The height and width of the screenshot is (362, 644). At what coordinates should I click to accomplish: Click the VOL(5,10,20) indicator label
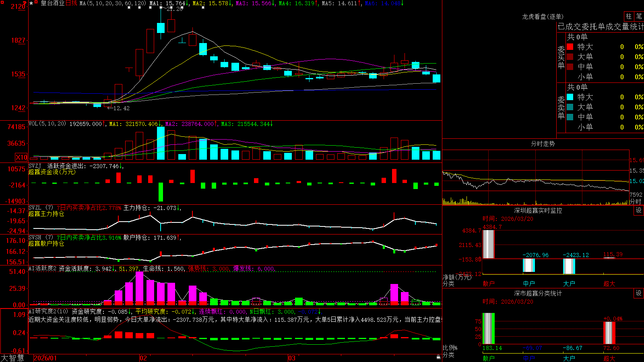(x=47, y=123)
